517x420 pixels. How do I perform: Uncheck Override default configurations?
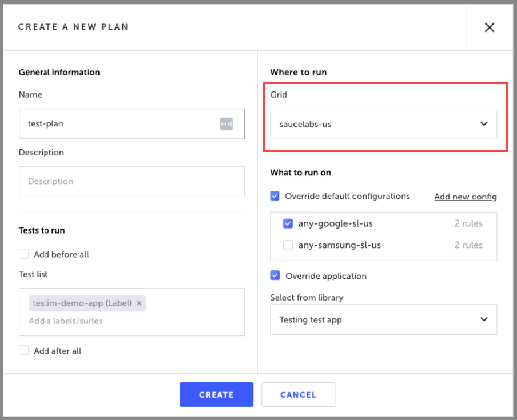tap(275, 196)
